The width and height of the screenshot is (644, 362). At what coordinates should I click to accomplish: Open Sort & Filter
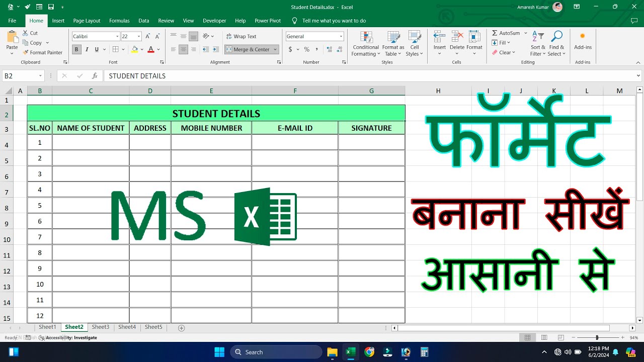pyautogui.click(x=538, y=44)
